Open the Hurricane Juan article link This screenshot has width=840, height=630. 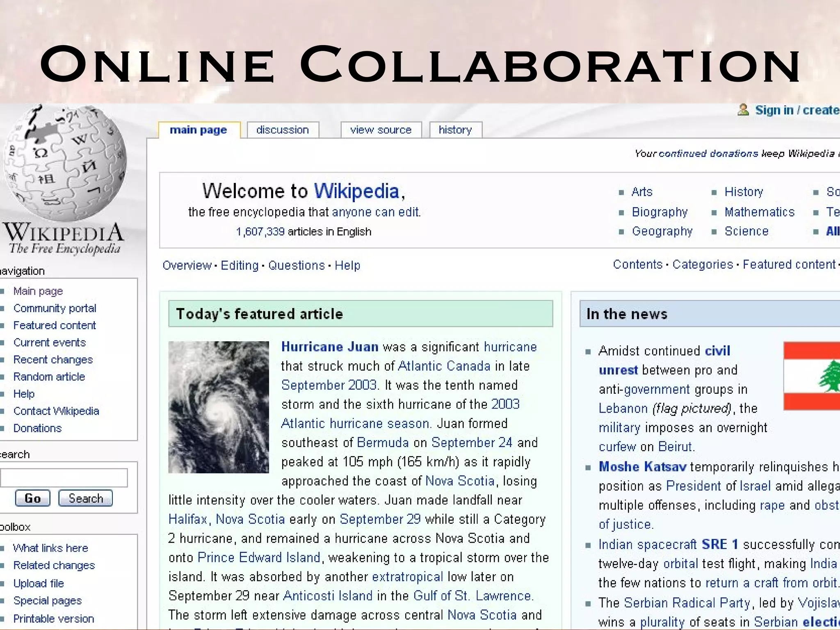(330, 347)
